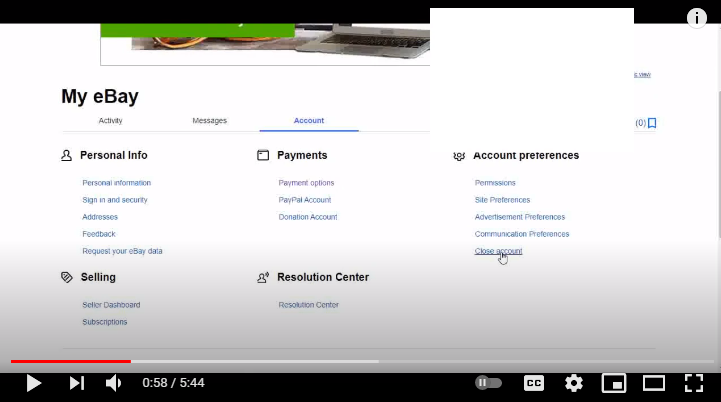Seek on the video progress bar
This screenshot has width=721, height=402.
pyautogui.click(x=361, y=362)
